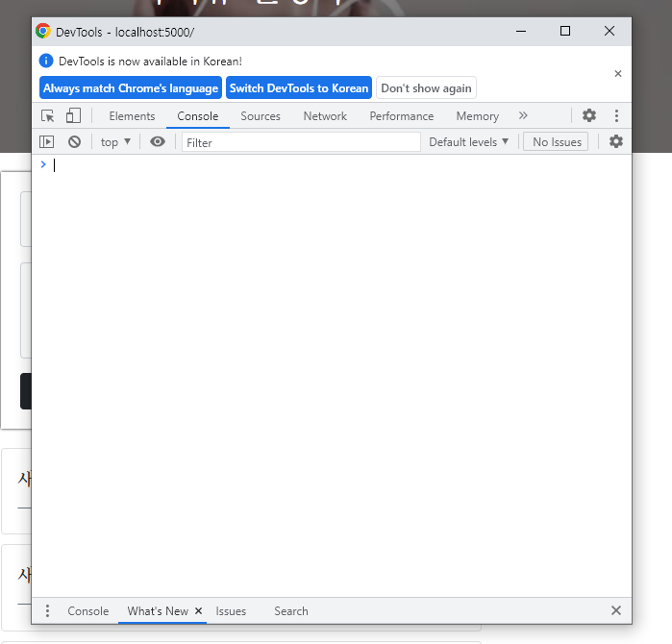Close the What's New drawer tab
This screenshot has width=672, height=644.
[198, 610]
